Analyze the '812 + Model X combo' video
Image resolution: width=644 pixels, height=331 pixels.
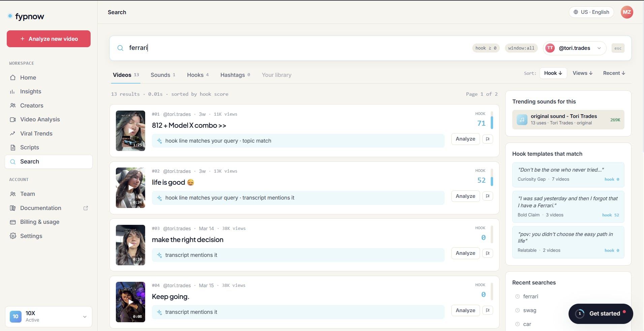click(x=465, y=139)
